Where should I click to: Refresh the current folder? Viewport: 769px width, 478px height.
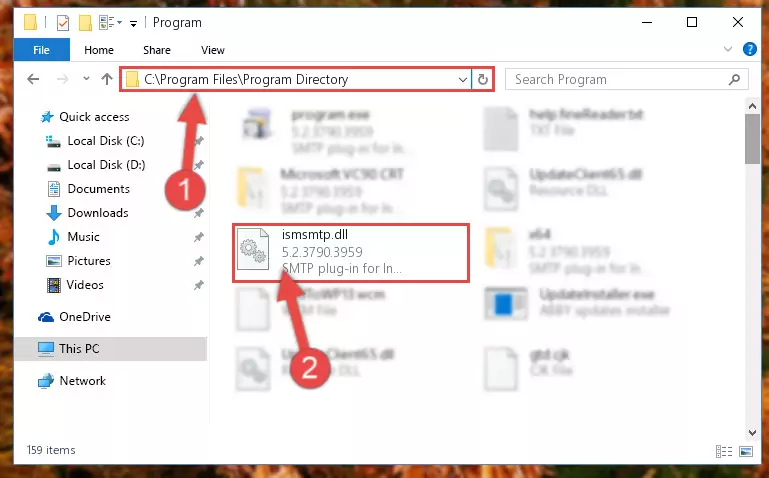coord(483,79)
